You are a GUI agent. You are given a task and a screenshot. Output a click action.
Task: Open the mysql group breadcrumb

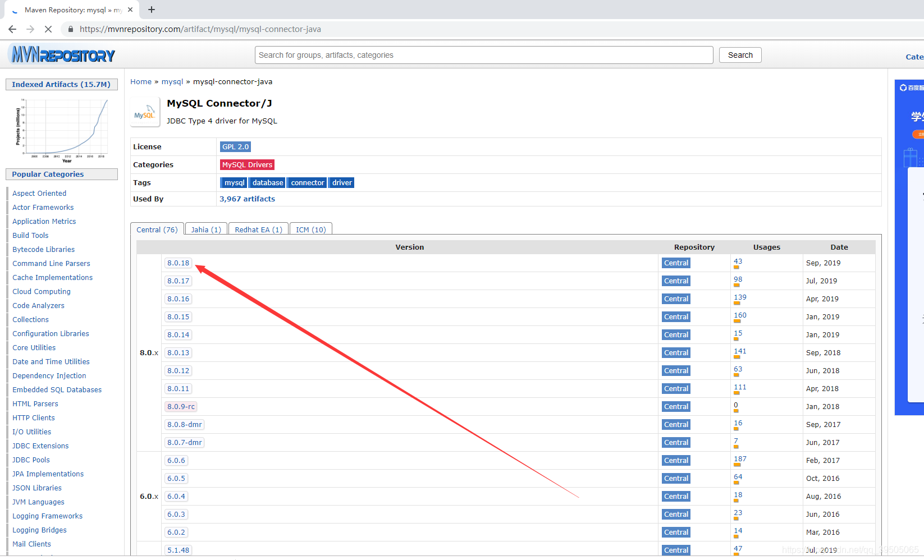(x=172, y=81)
